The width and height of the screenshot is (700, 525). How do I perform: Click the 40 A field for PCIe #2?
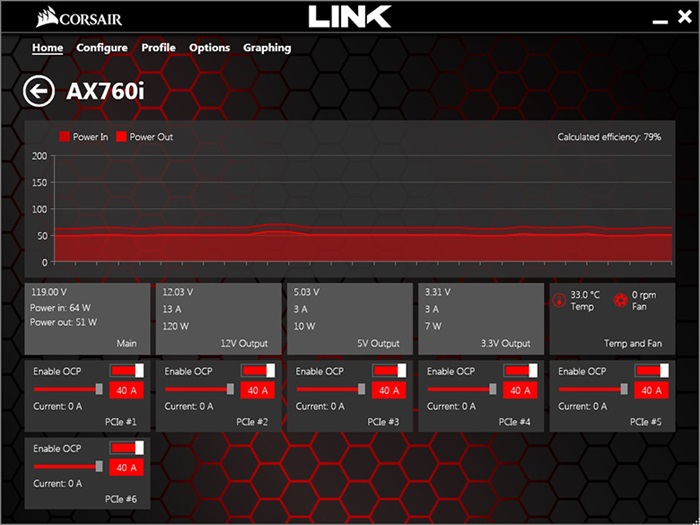click(x=258, y=390)
